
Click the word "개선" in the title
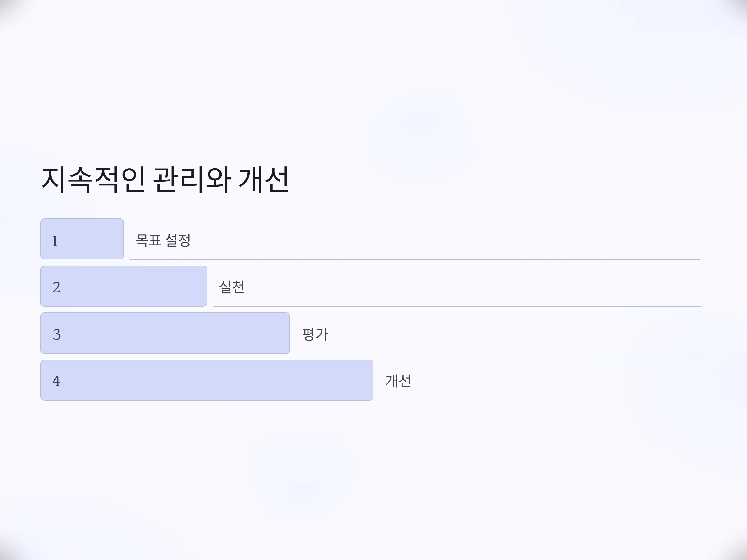coord(264,180)
